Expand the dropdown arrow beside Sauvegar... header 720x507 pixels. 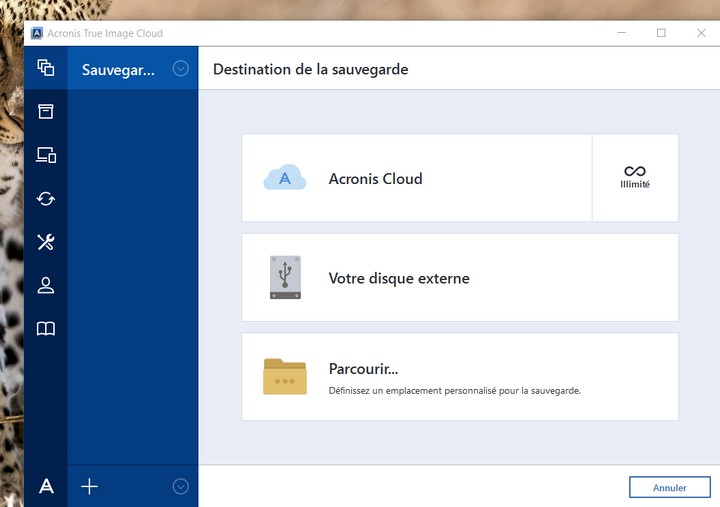[180, 68]
